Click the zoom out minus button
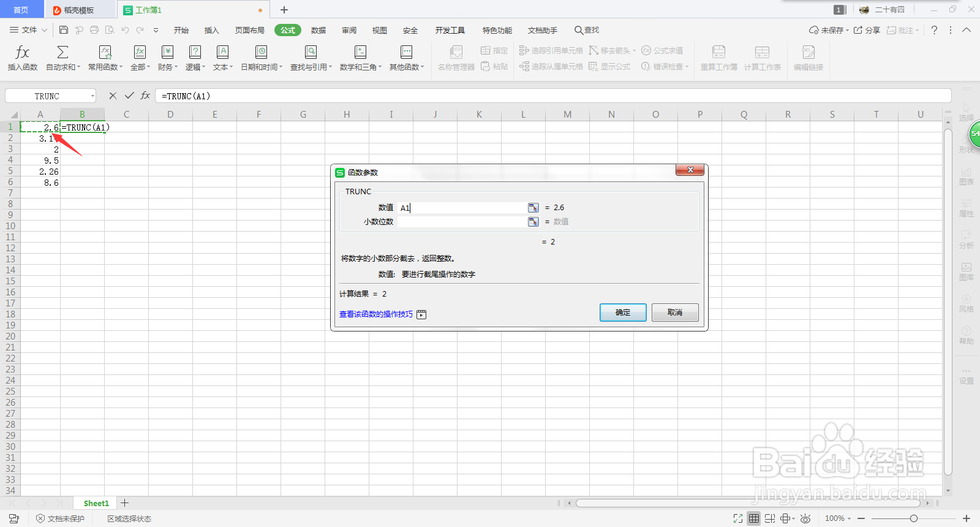This screenshot has height=527, width=980. tap(861, 518)
